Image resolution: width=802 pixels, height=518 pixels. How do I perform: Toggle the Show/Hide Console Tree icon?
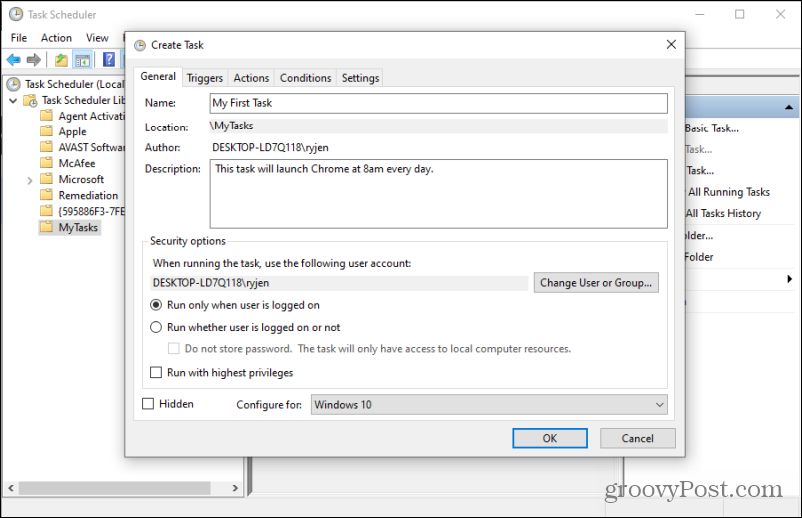click(x=82, y=60)
